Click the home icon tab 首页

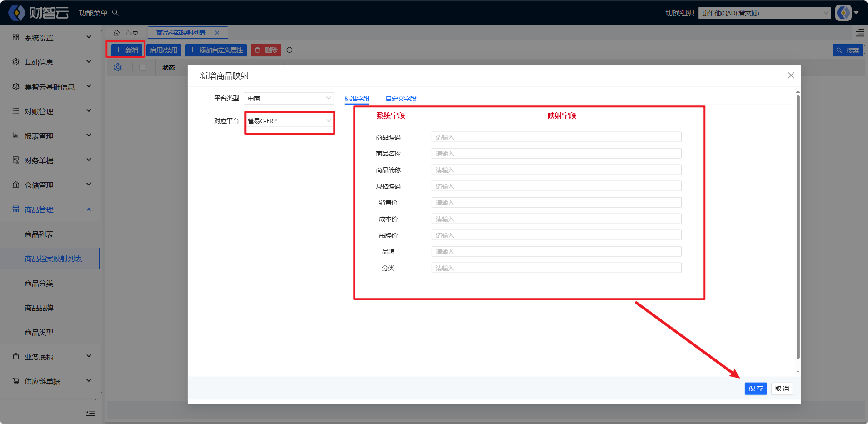126,33
